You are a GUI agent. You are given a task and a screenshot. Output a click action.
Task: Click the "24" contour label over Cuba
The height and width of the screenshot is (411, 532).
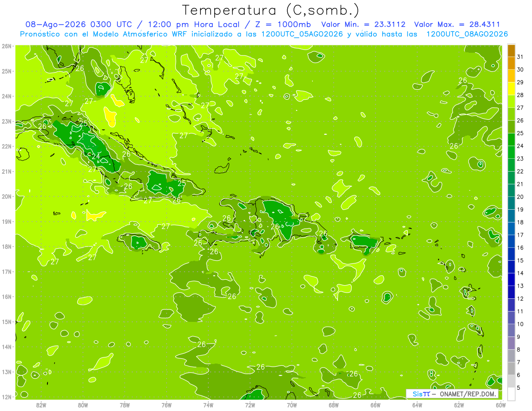click(96, 157)
